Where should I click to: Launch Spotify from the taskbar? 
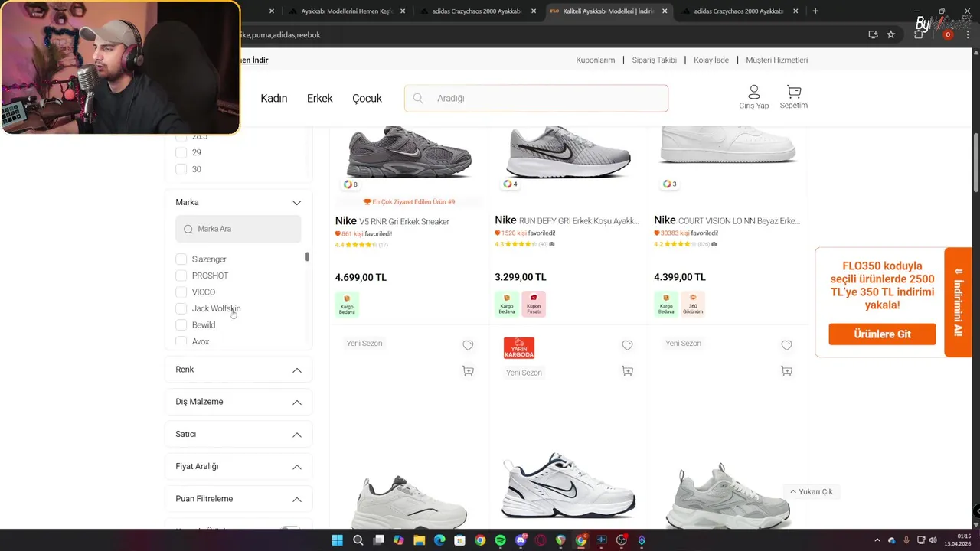tap(500, 540)
